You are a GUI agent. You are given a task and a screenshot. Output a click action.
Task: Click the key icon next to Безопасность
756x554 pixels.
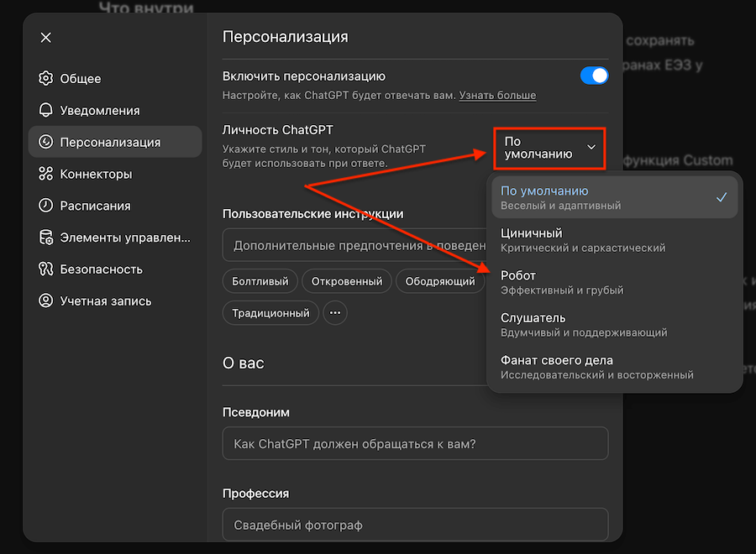pos(46,269)
